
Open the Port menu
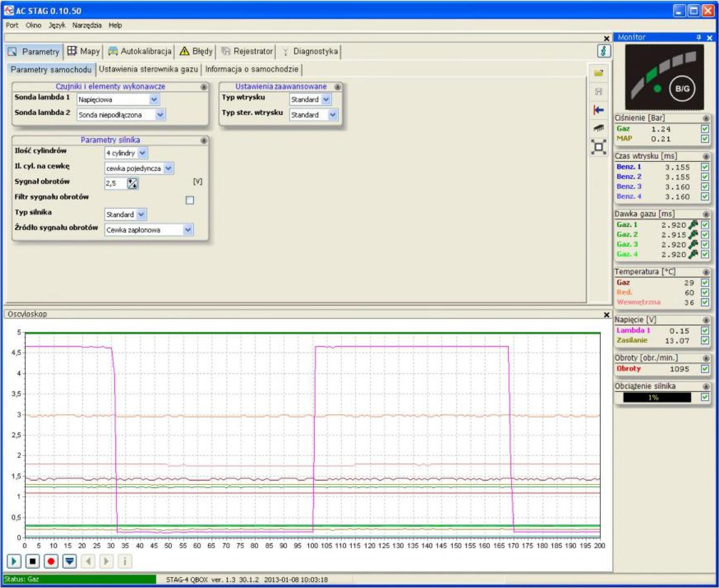[x=12, y=25]
